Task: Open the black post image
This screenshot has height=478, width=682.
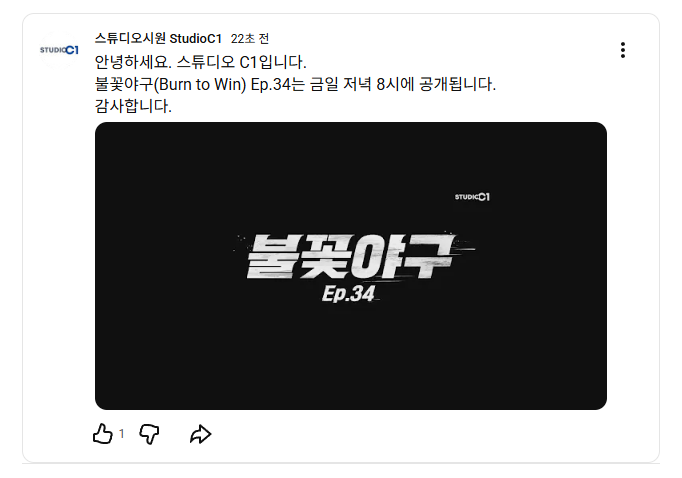Action: [351, 266]
